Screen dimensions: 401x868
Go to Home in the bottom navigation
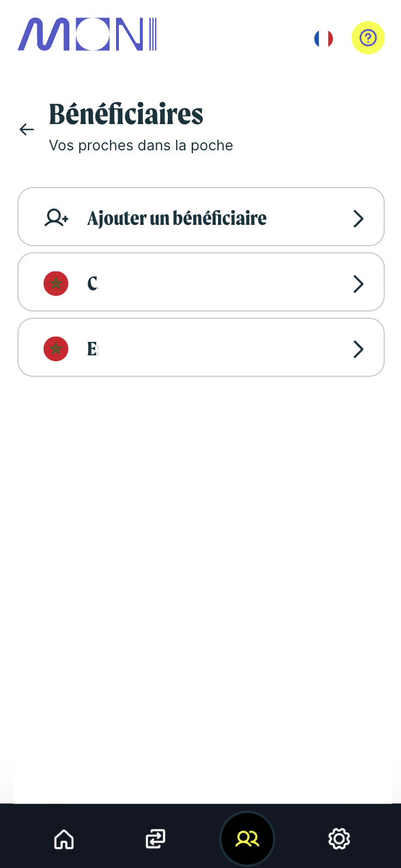64,839
